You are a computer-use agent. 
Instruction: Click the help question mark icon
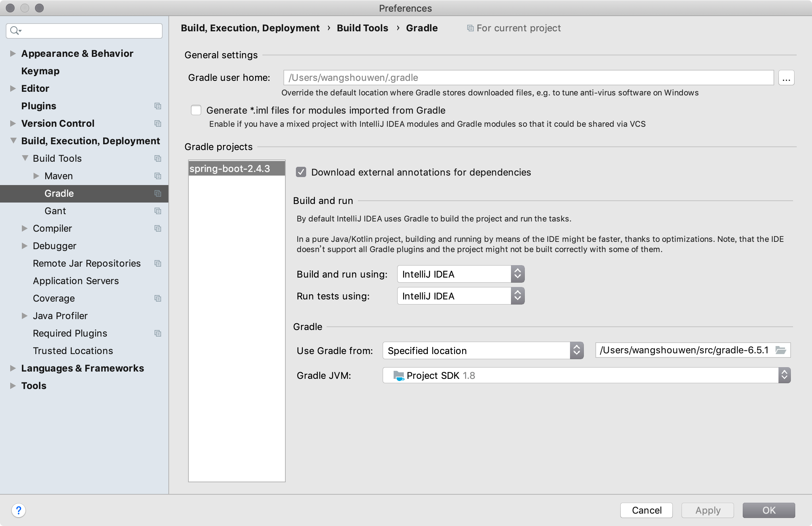pyautogui.click(x=19, y=510)
